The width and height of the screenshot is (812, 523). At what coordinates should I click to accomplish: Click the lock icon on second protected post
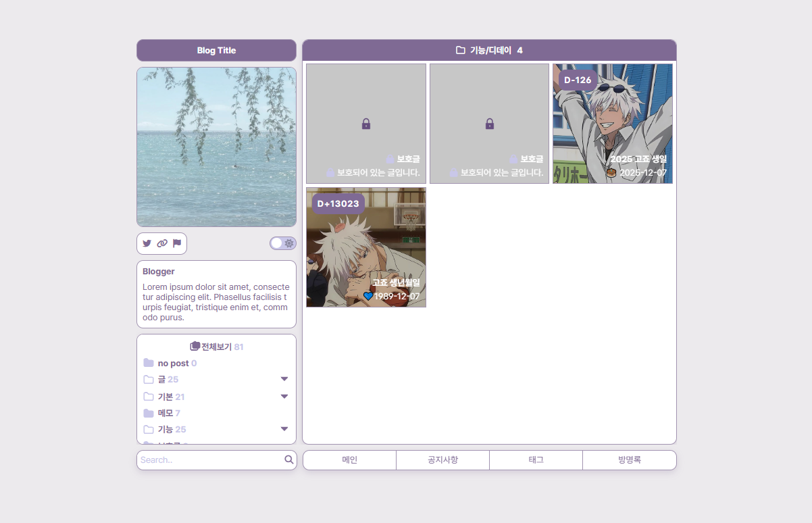pyautogui.click(x=490, y=124)
